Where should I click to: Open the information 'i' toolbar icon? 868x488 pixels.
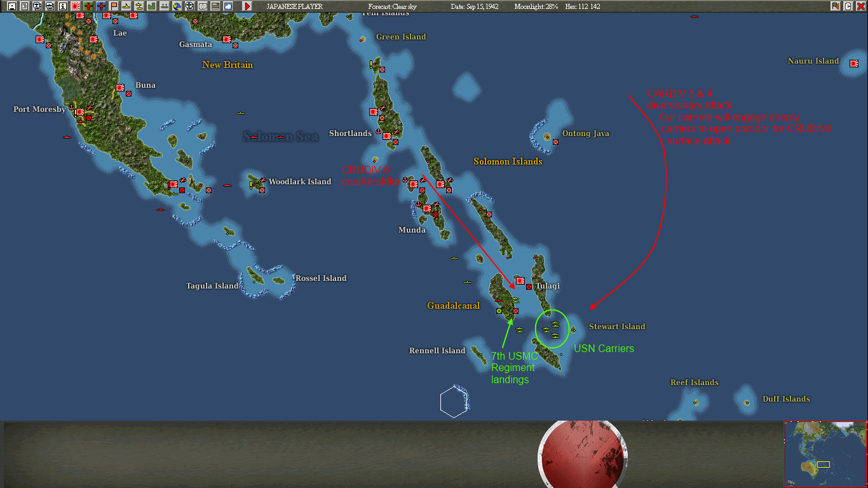[62, 6]
